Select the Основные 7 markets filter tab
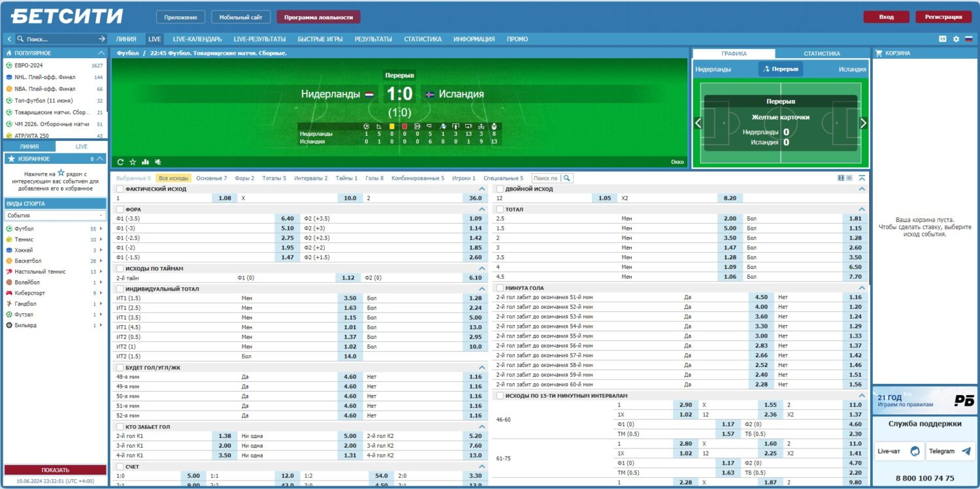Image resolution: width=980 pixels, height=489 pixels. click(212, 178)
